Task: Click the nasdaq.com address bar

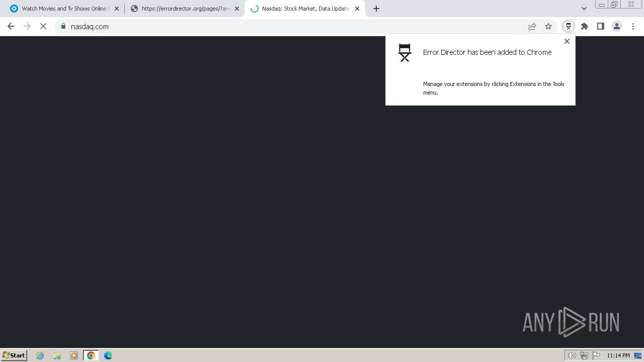Action: click(292, 26)
